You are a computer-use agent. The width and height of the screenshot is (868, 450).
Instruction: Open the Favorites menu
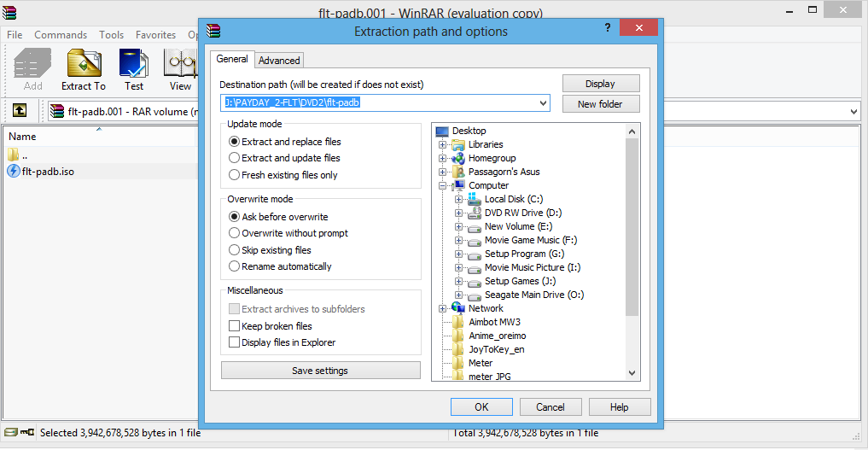point(155,35)
